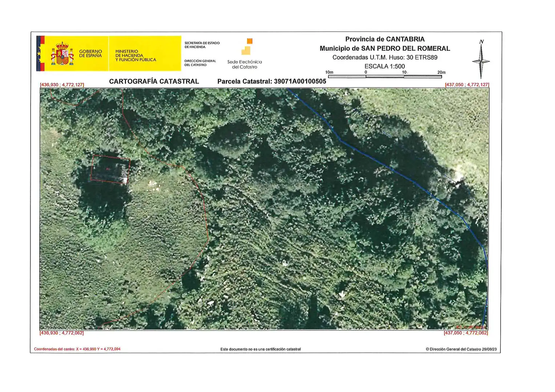
Task: Click bottom-right coordinate '[437,050 ; 4,772,062]'
Action: [x=466, y=333]
